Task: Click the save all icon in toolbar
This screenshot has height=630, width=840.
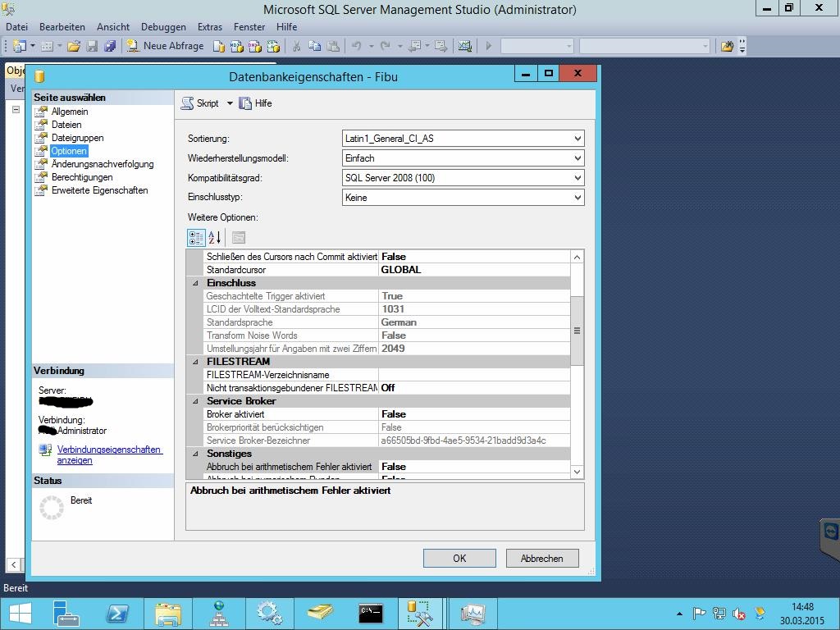Action: click(x=110, y=46)
